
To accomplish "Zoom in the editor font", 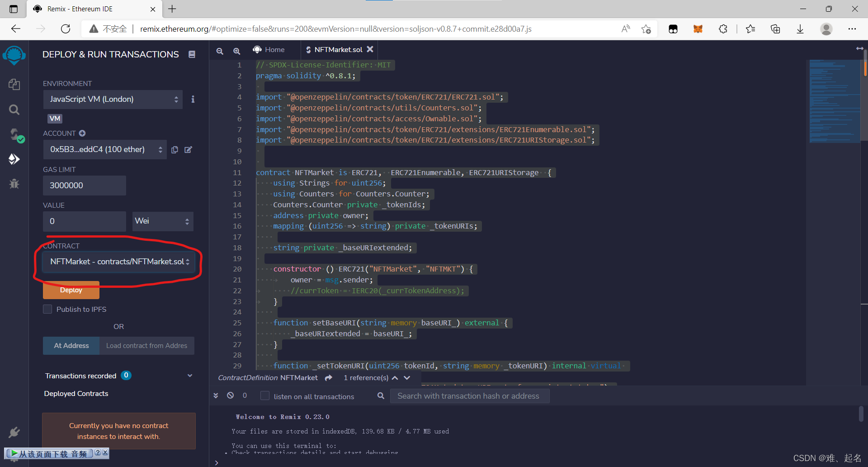I will coord(236,51).
